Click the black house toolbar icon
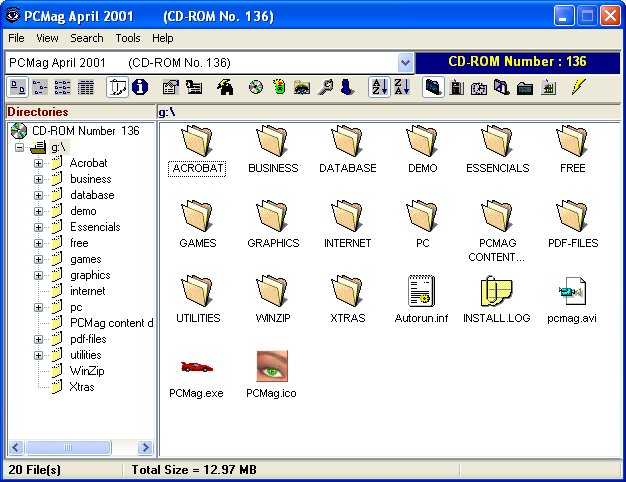Viewport: 626px width, 482px height. point(225,87)
